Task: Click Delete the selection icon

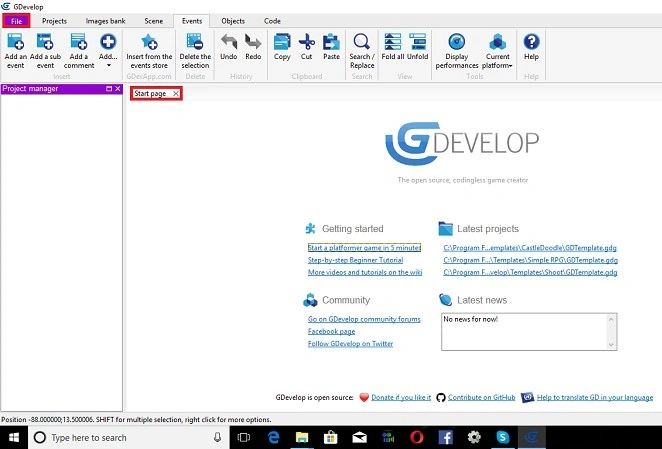Action: point(195,42)
